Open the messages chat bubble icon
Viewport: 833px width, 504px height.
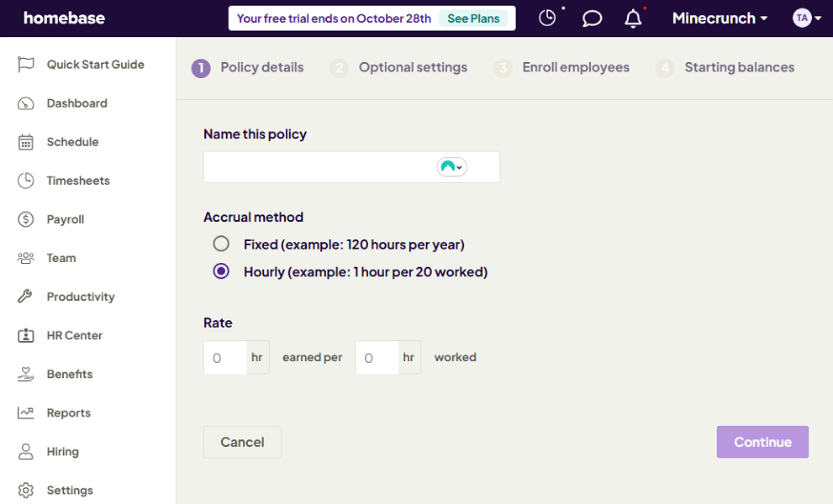tap(592, 17)
